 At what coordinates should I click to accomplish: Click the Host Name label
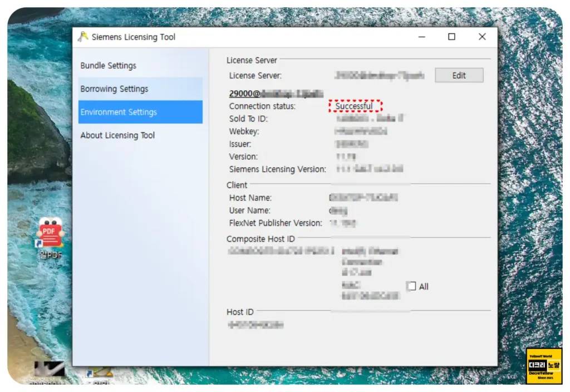pyautogui.click(x=250, y=198)
